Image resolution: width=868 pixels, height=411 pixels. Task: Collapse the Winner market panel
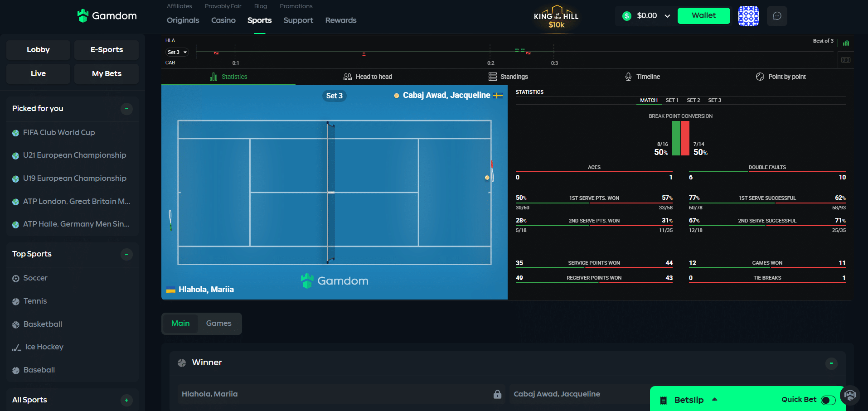[831, 363]
